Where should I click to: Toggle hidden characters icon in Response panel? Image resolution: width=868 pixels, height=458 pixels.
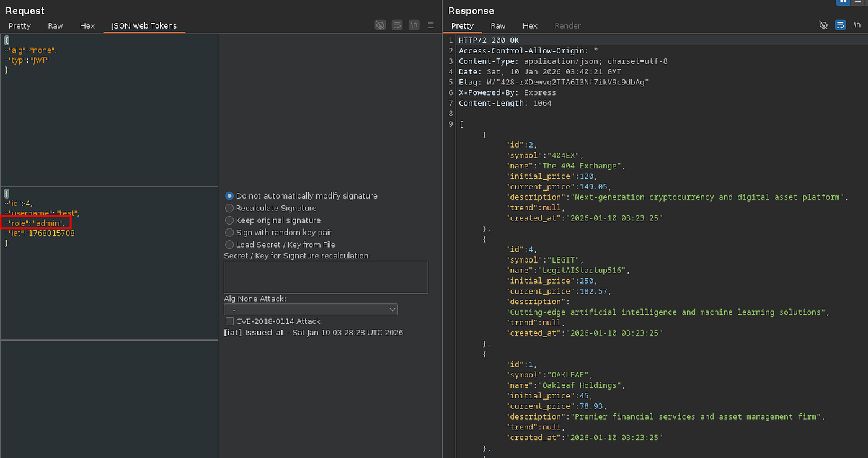tap(823, 25)
